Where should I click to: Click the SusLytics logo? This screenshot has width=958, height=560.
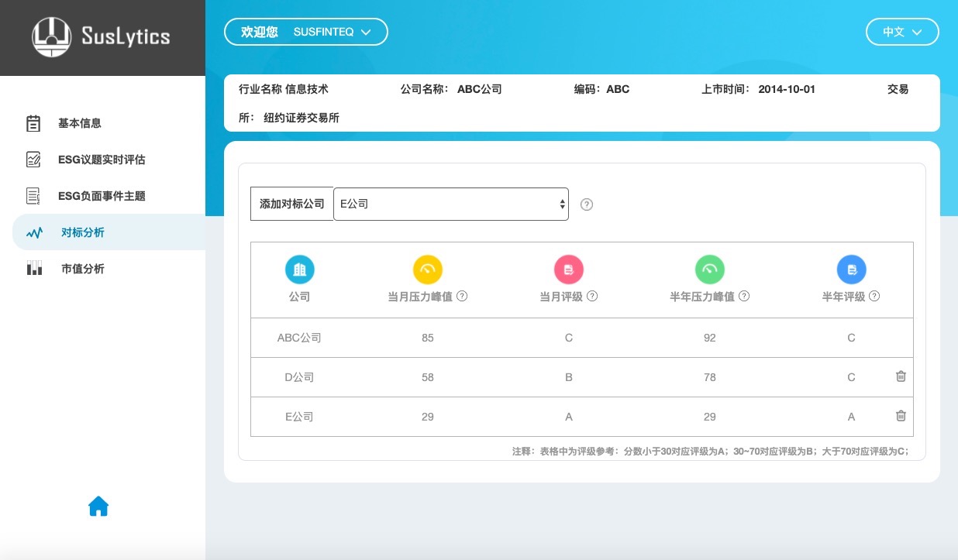101,37
